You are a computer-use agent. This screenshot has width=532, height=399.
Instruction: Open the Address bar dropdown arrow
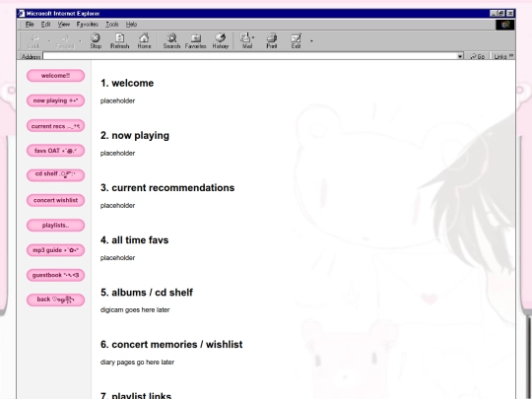[460, 56]
